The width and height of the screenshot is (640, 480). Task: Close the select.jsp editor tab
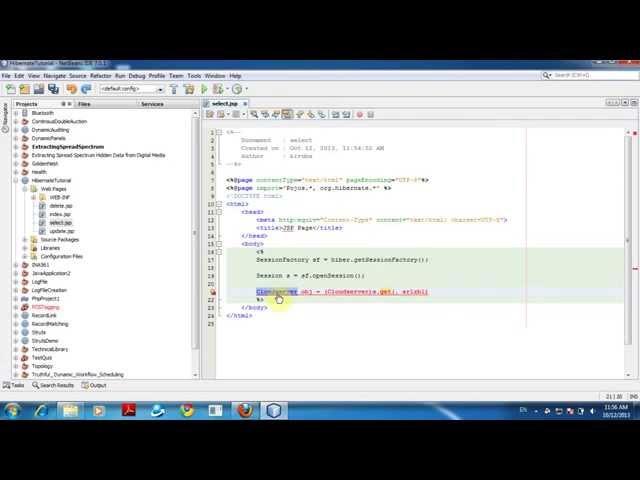point(245,104)
